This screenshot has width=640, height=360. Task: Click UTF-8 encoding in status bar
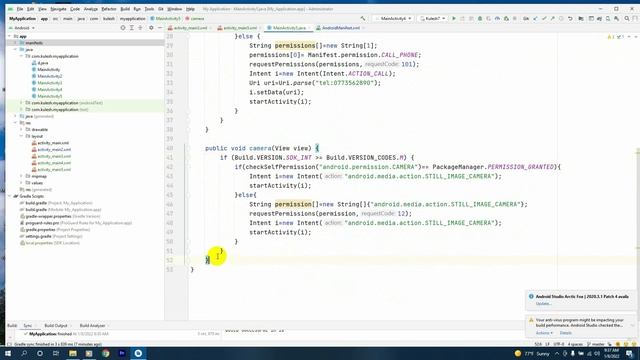click(x=558, y=344)
